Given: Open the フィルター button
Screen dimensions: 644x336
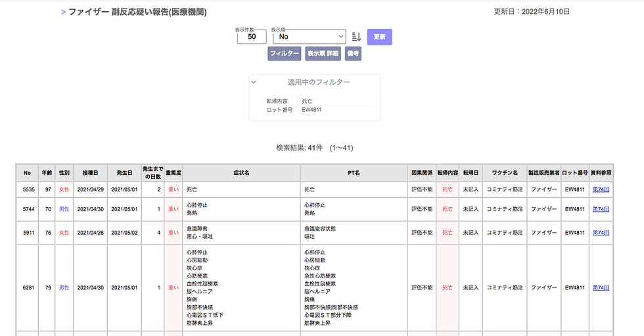Looking at the screenshot, I should click(x=284, y=53).
